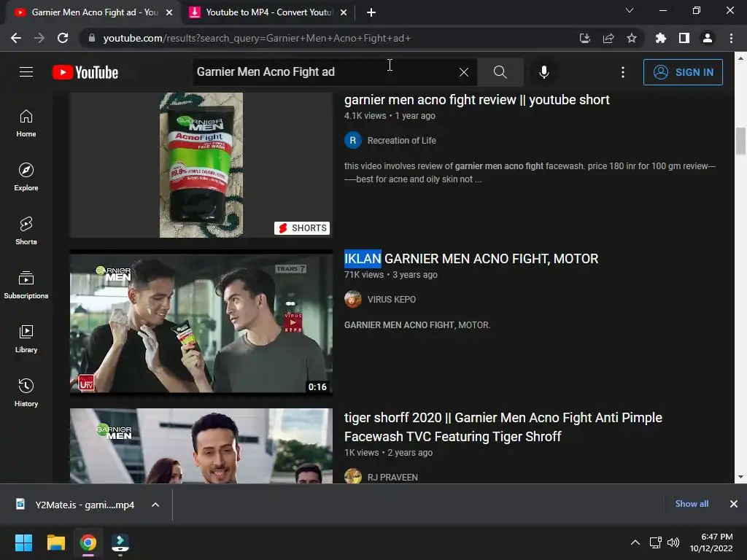
Task: Click the magnifier search button
Action: pyautogui.click(x=500, y=72)
